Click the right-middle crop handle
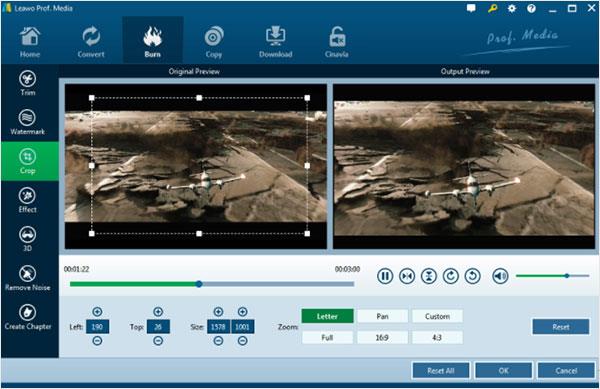The height and width of the screenshot is (389, 600). (x=307, y=166)
